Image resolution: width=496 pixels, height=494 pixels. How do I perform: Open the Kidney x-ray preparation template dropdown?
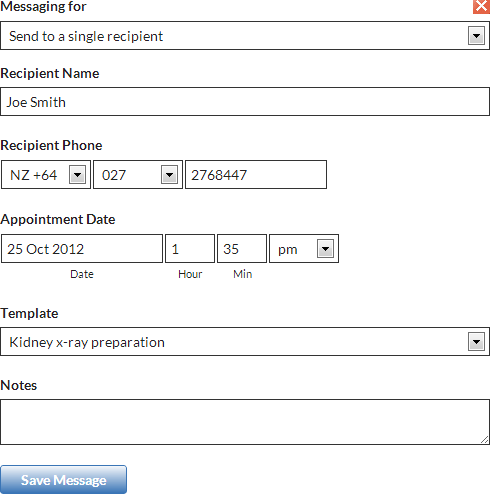245,342
